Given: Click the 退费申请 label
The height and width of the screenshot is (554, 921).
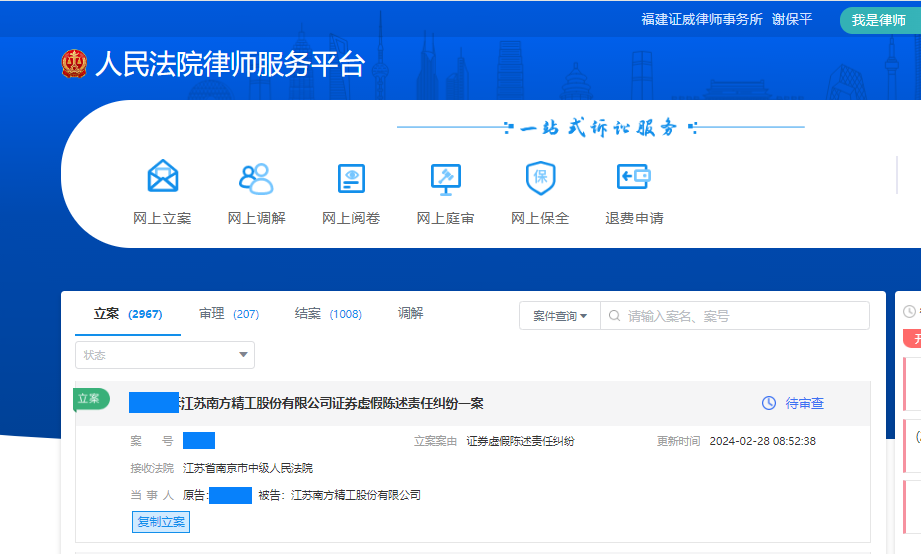Looking at the screenshot, I should (634, 218).
